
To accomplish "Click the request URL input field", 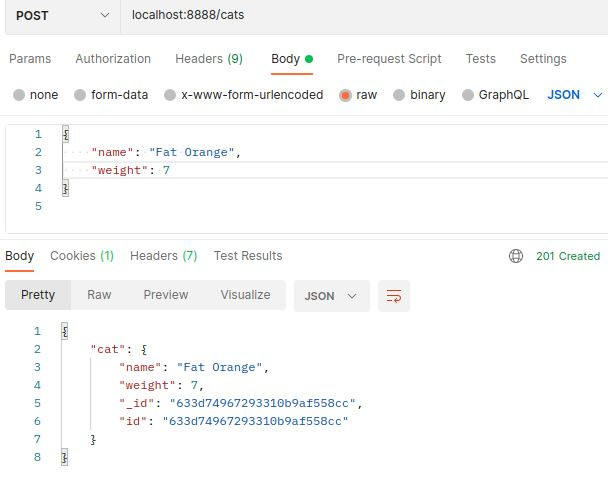I will [x=360, y=15].
